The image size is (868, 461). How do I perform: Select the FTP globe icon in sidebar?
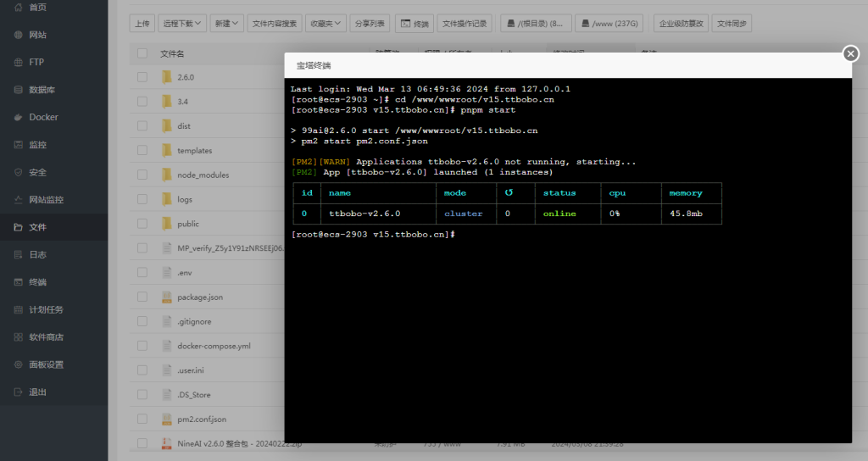[x=19, y=62]
